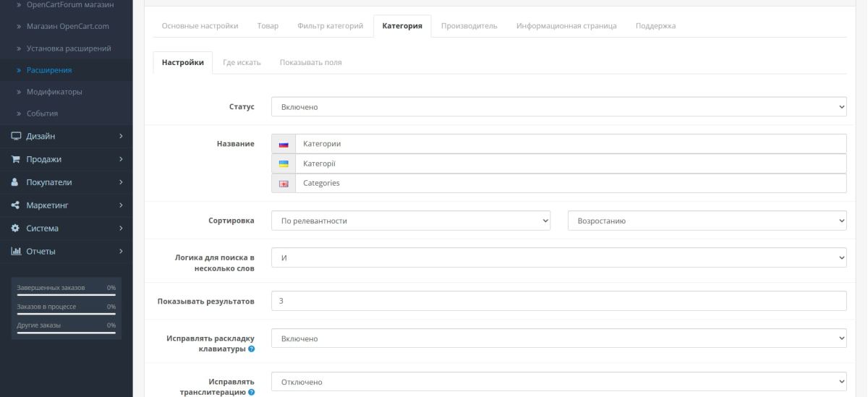
Task: Switch to the Основные настройки tab
Action: [x=200, y=26]
